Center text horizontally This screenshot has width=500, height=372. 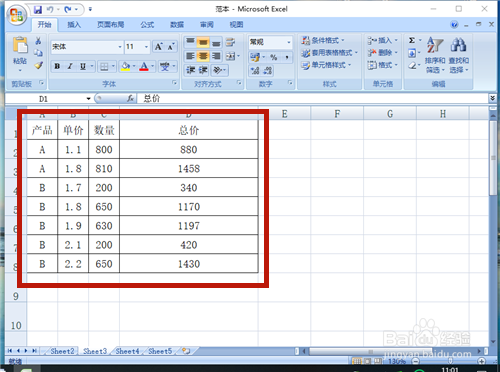[203, 56]
